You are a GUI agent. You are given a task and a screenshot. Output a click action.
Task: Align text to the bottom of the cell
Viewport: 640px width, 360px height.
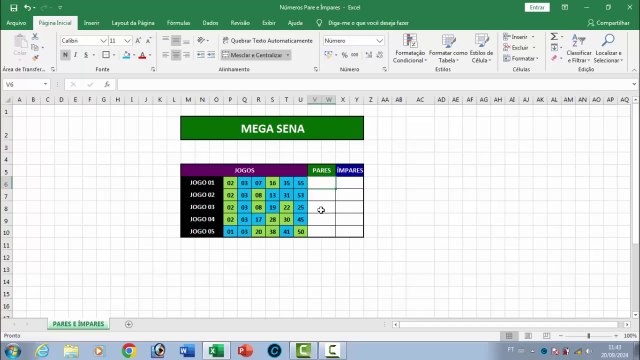tap(186, 40)
